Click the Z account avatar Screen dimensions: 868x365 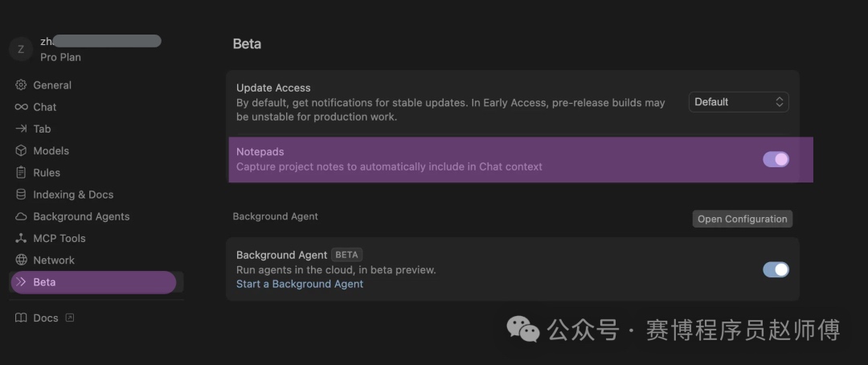click(x=21, y=49)
